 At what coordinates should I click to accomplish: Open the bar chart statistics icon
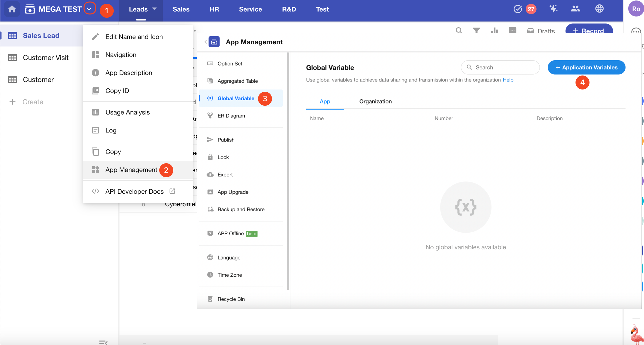tap(494, 30)
